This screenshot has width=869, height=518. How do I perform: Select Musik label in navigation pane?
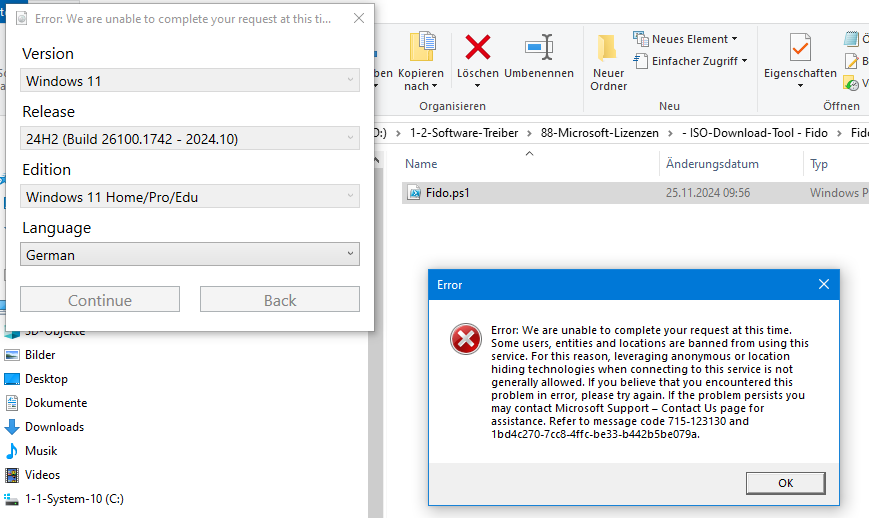(41, 451)
